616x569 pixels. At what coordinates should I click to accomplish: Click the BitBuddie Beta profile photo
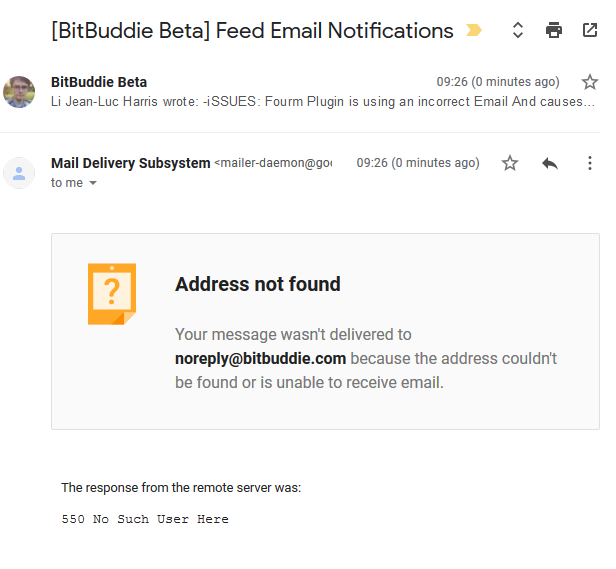pos(20,92)
